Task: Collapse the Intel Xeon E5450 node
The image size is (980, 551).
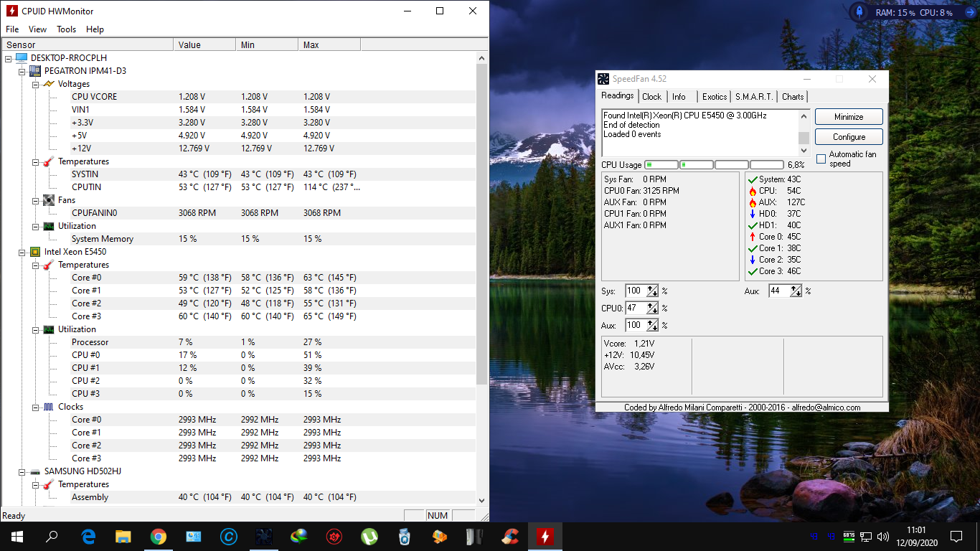Action: click(22, 252)
